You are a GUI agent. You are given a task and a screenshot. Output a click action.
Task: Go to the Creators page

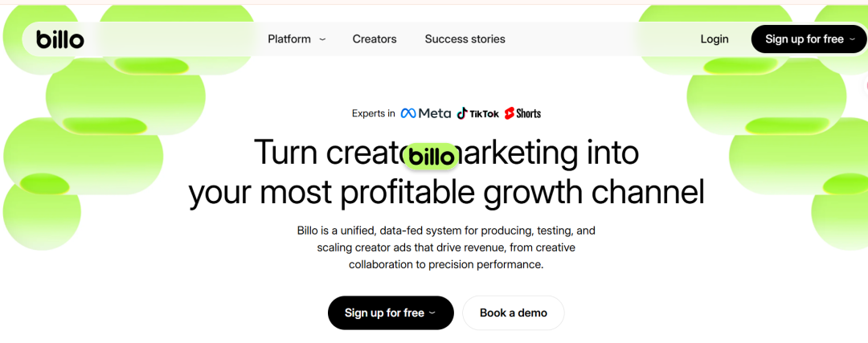pyautogui.click(x=375, y=39)
